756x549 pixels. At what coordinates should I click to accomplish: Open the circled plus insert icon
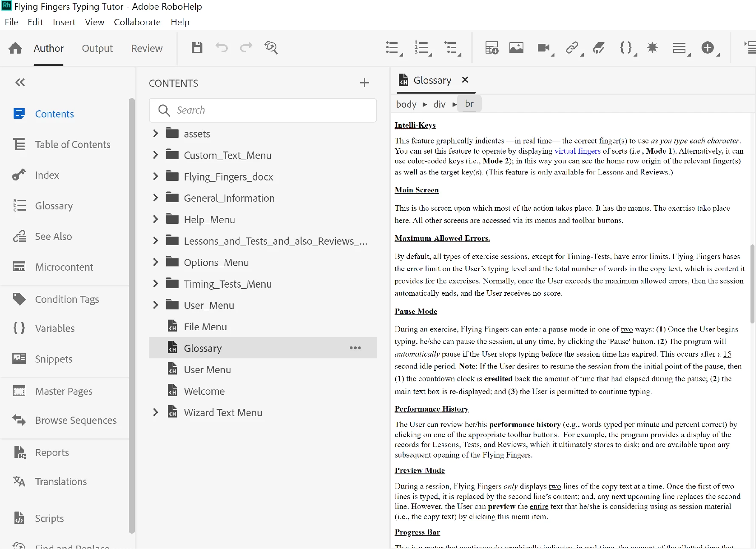tap(710, 48)
